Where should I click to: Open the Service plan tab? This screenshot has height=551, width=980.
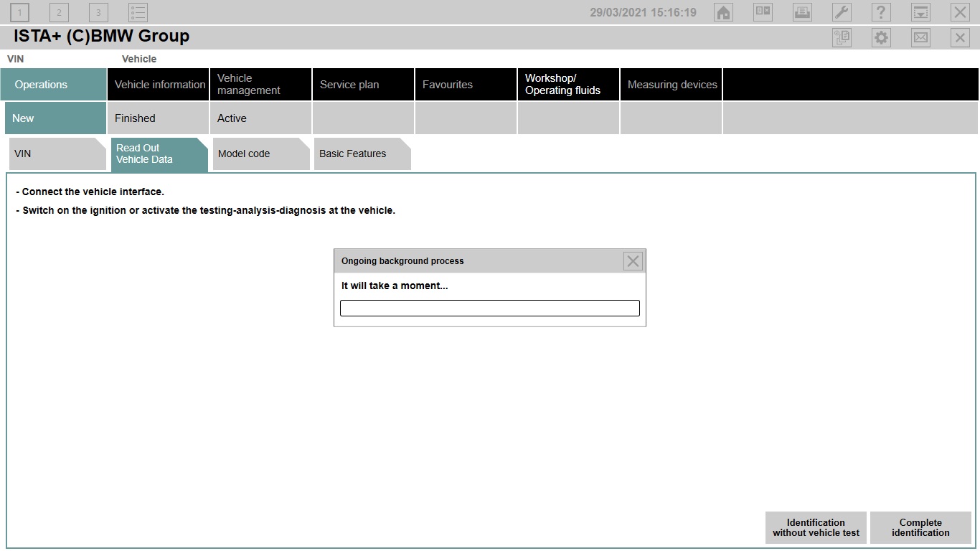point(363,84)
